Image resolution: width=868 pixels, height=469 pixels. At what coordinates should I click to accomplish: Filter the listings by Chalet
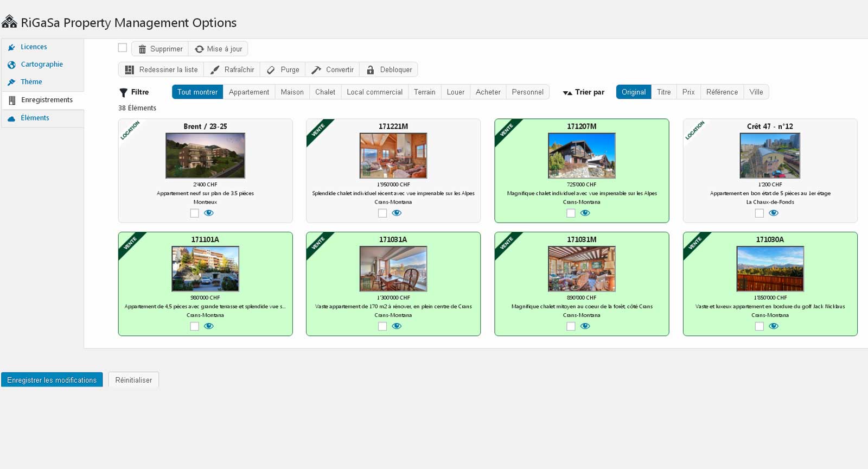[325, 92]
